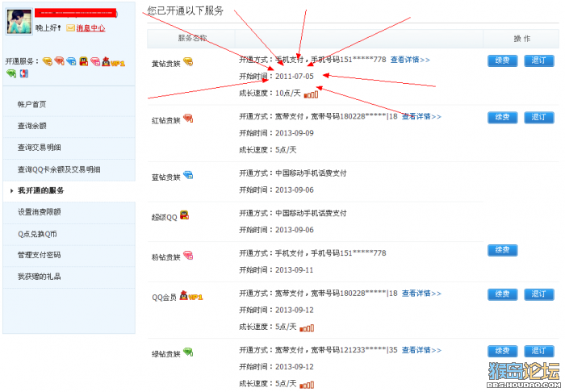Click 续费 button for 绿钻贵族
565x392 pixels.
click(502, 351)
